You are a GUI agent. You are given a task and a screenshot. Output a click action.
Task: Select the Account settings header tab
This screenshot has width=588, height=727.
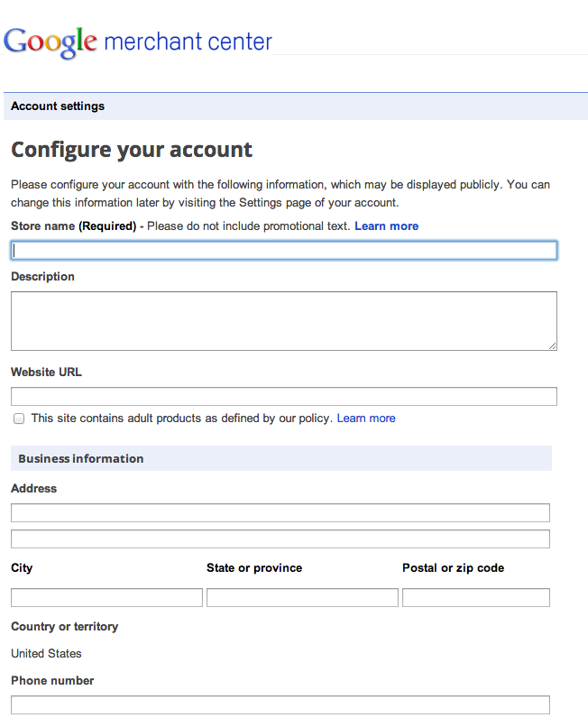pyautogui.click(x=58, y=106)
